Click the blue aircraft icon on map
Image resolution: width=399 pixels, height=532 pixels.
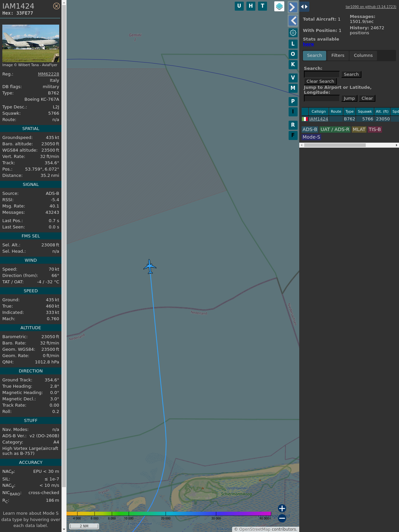[x=150, y=267]
